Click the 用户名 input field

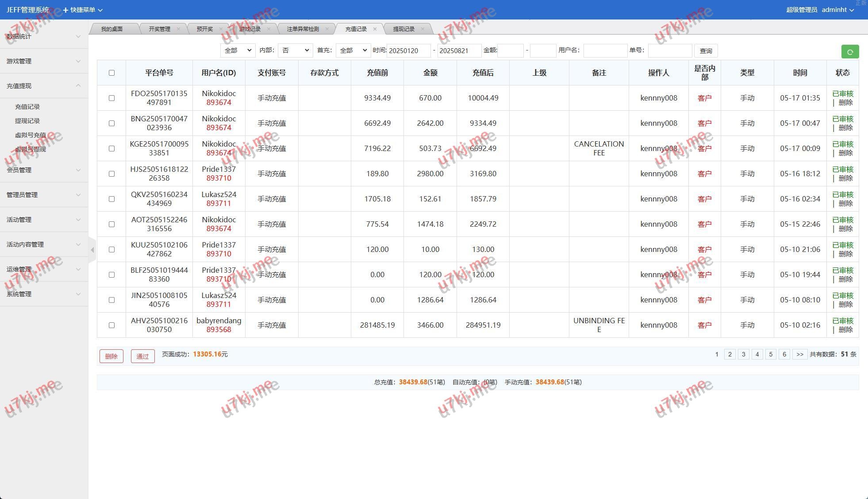click(605, 50)
